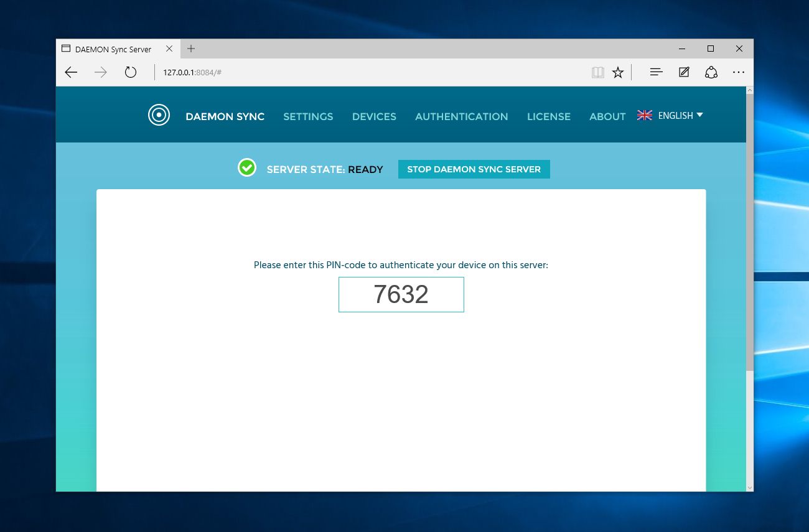
Task: Click the browser back arrow
Action: tap(71, 73)
